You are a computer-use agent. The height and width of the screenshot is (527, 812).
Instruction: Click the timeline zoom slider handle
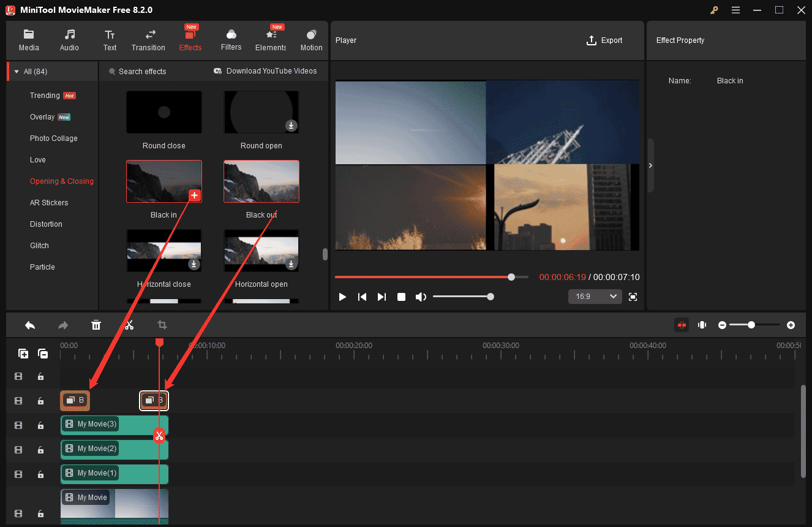point(751,325)
